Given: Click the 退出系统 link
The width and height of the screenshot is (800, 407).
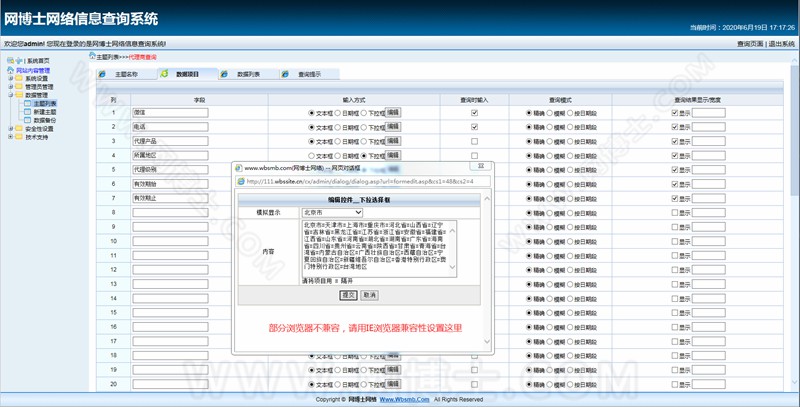Looking at the screenshot, I should coord(781,44).
